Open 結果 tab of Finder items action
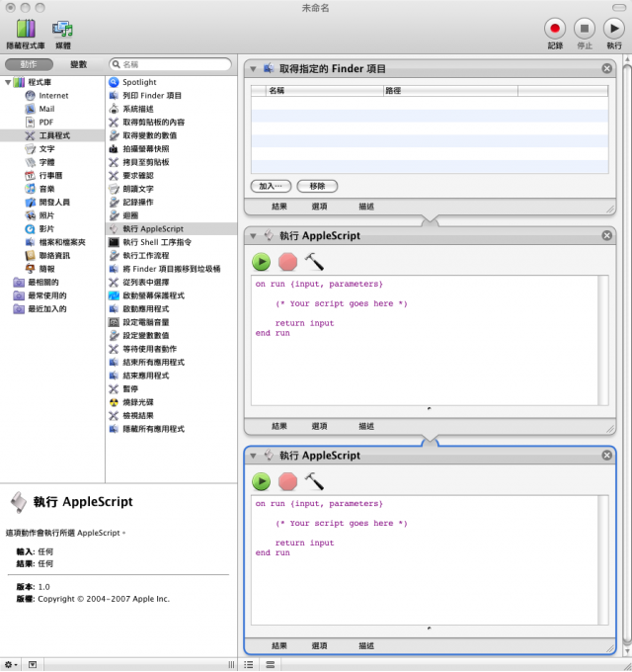The width and height of the screenshot is (632, 672). pos(279,207)
